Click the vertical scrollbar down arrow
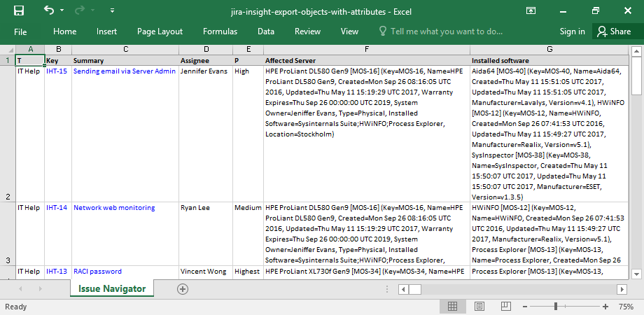 click(636, 274)
